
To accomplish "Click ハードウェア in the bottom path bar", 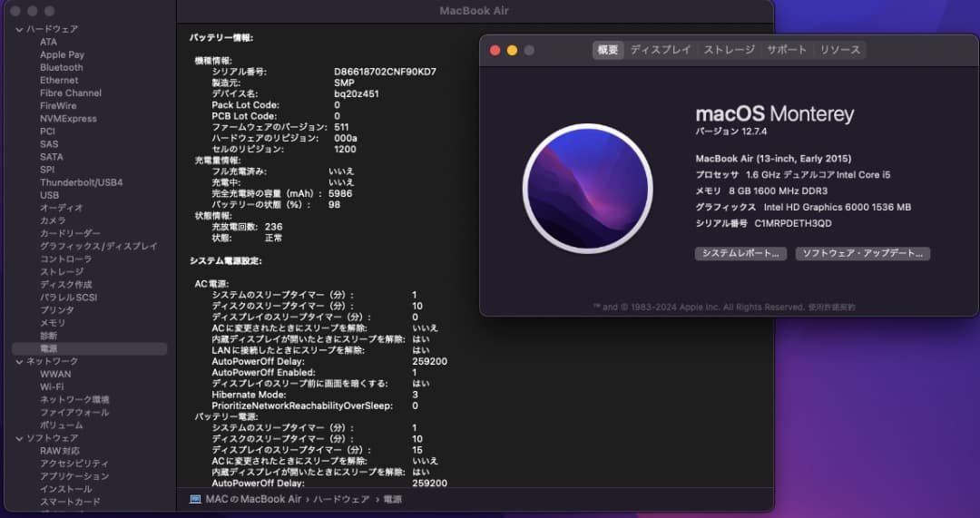I will pyautogui.click(x=339, y=499).
